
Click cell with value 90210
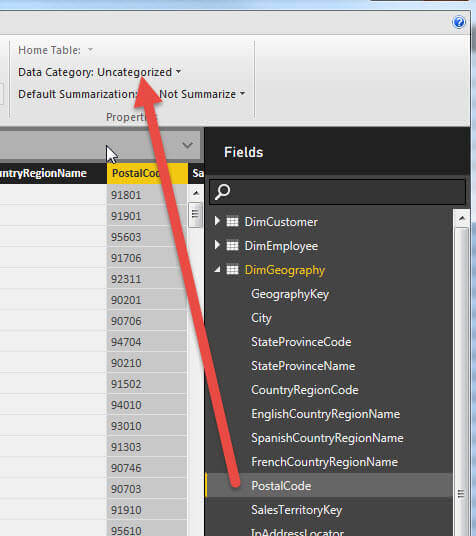point(147,363)
